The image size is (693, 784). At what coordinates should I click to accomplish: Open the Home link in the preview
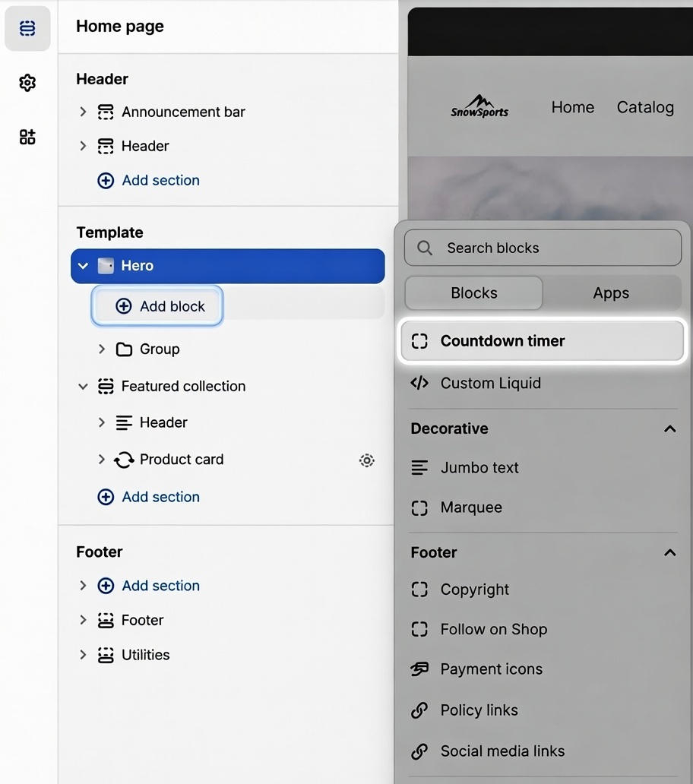point(572,107)
